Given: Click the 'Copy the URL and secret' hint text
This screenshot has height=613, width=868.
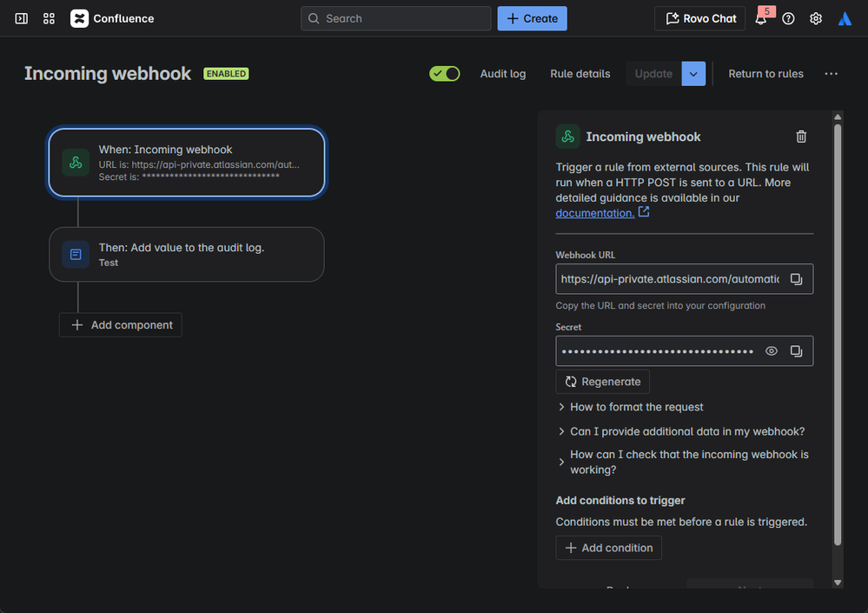Looking at the screenshot, I should [x=660, y=306].
